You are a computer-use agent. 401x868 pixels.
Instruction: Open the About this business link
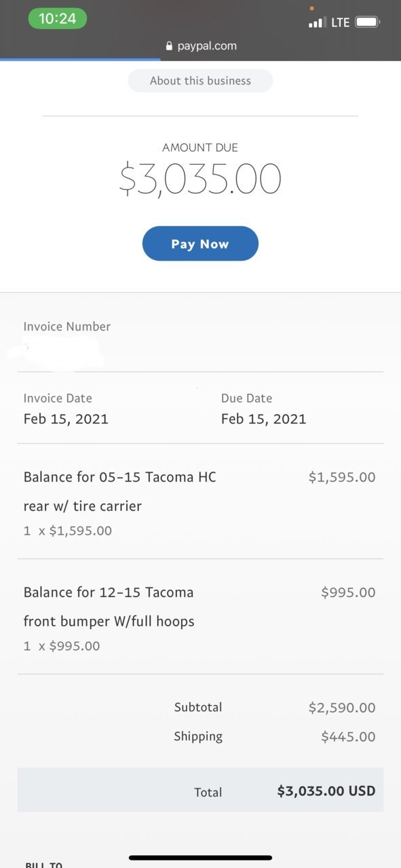pyautogui.click(x=200, y=81)
